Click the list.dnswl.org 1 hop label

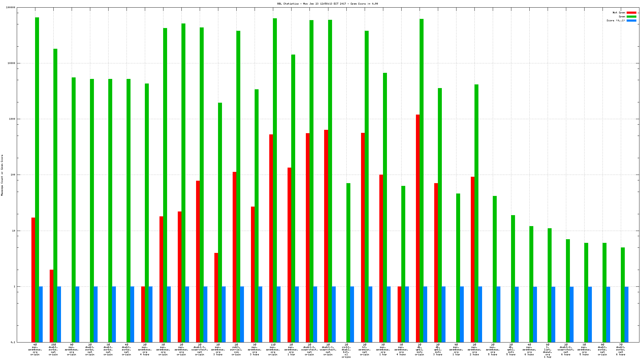pos(547,351)
